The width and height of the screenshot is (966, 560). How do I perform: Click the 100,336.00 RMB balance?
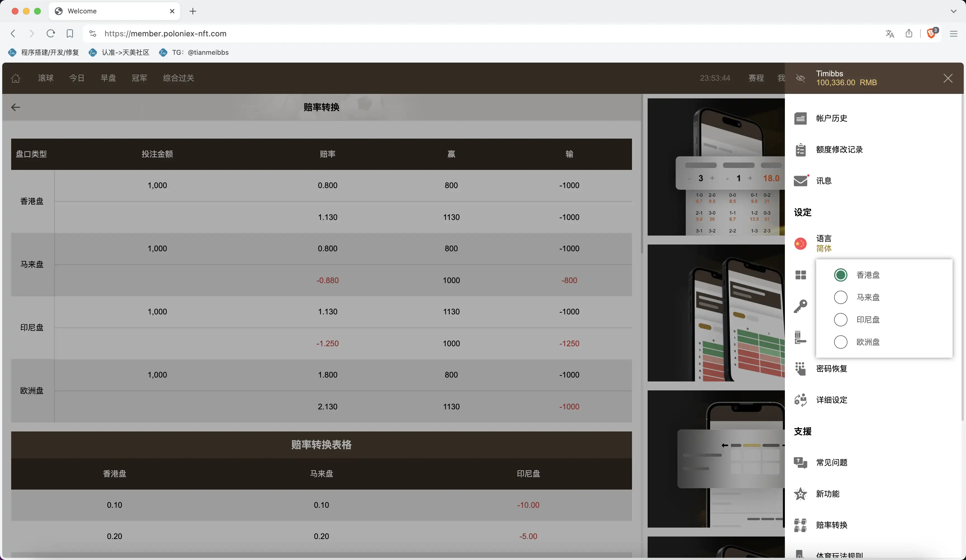click(x=846, y=83)
